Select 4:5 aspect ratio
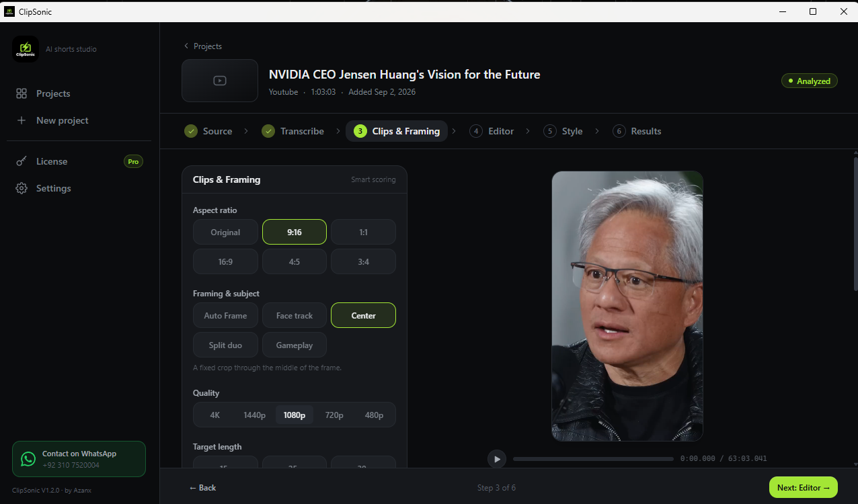 [x=295, y=261]
